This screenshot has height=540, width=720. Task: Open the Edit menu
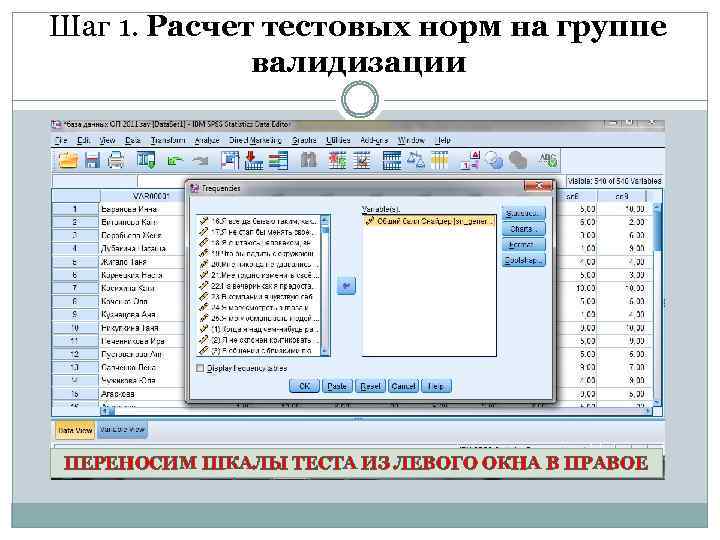pyautogui.click(x=84, y=140)
